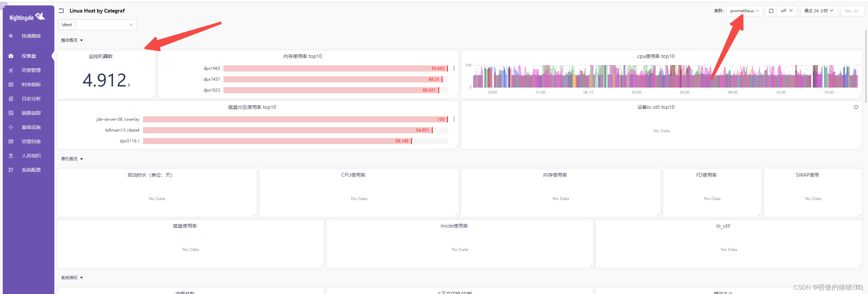Click the reload icon in 设备io util panel
The height and width of the screenshot is (294, 868).
click(856, 107)
